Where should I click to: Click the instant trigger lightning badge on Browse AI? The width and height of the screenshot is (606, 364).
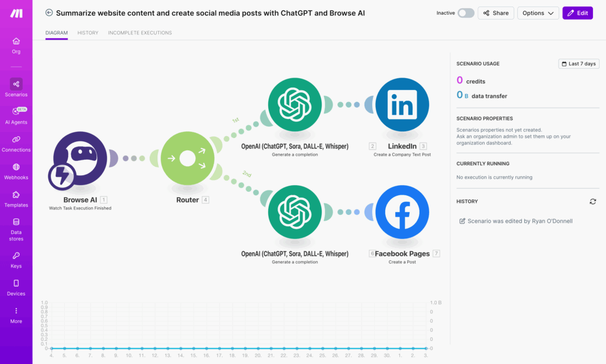click(x=62, y=176)
